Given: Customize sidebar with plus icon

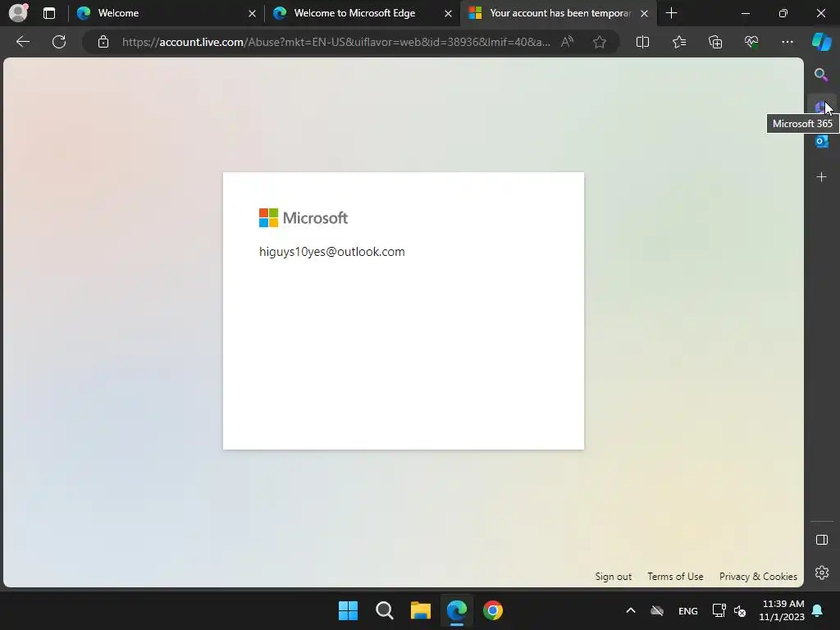Looking at the screenshot, I should pyautogui.click(x=821, y=177).
